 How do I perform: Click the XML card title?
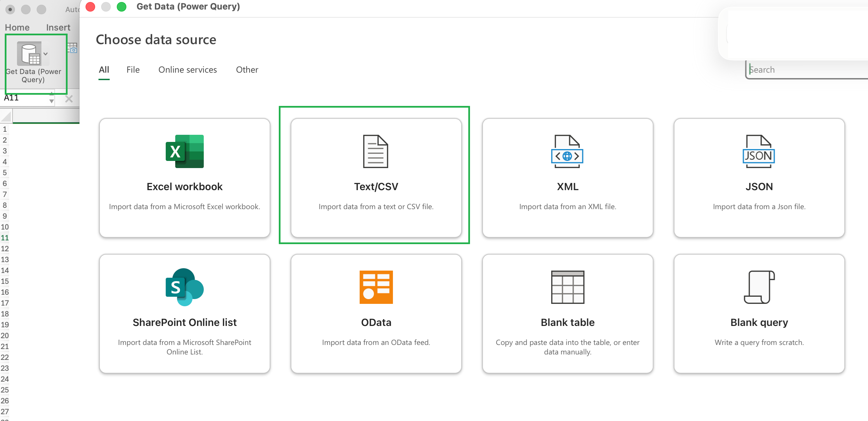point(567,187)
